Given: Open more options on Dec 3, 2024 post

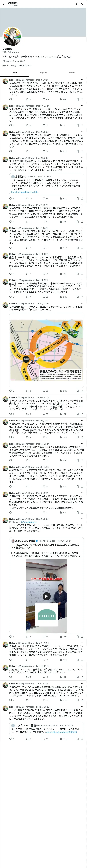Looking at the screenshot, I should 82,80.
